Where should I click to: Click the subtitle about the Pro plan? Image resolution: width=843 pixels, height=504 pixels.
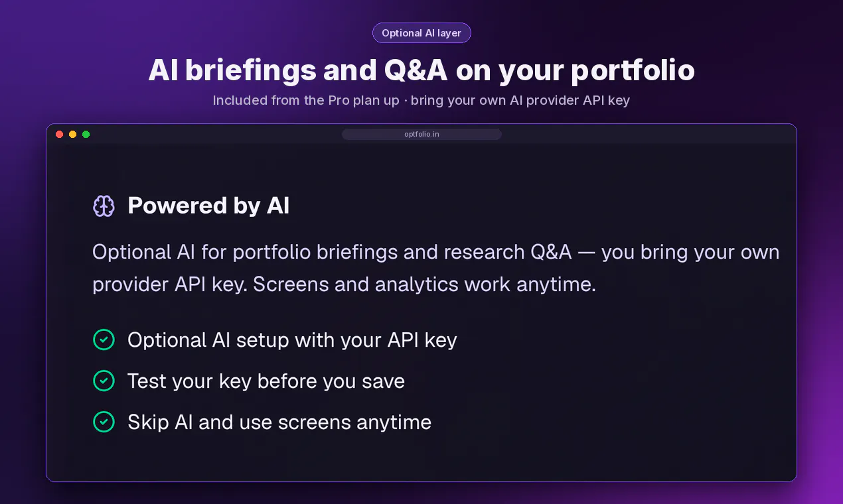[x=421, y=100]
